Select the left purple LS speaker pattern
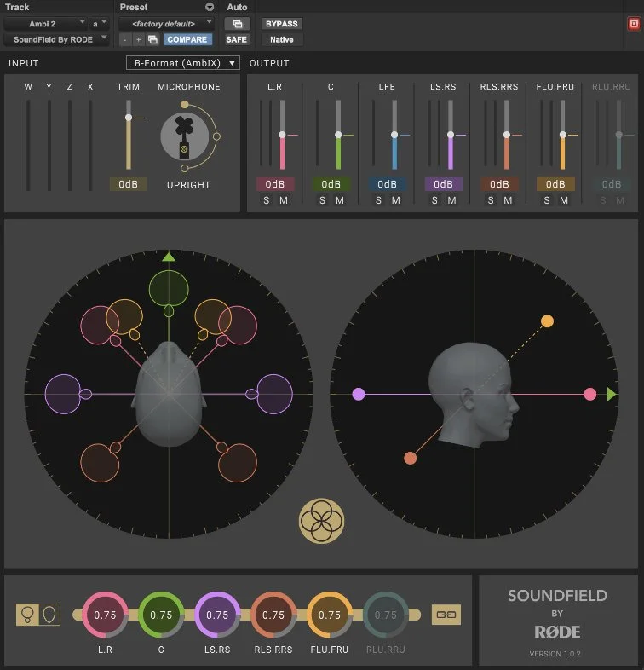The height and width of the screenshot is (670, 644). coord(63,394)
